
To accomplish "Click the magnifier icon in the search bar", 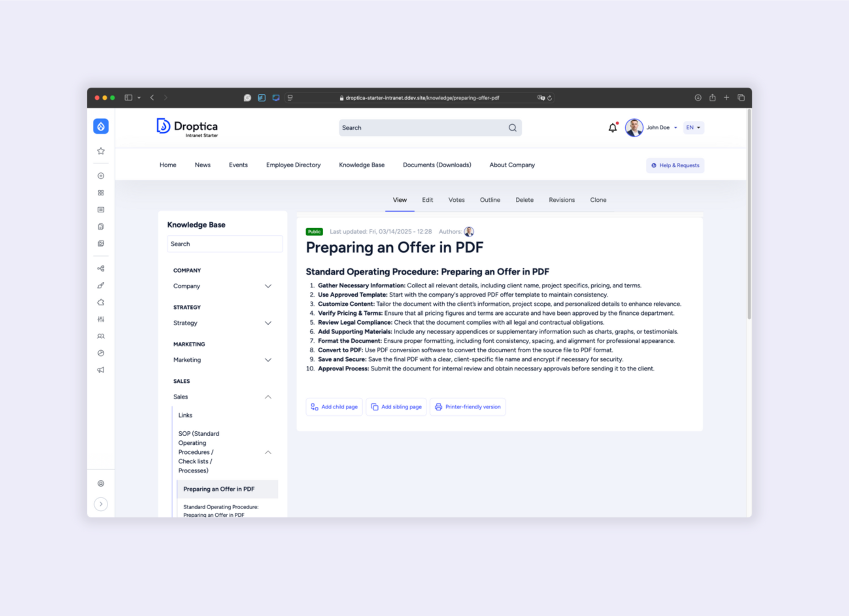I will coord(512,127).
